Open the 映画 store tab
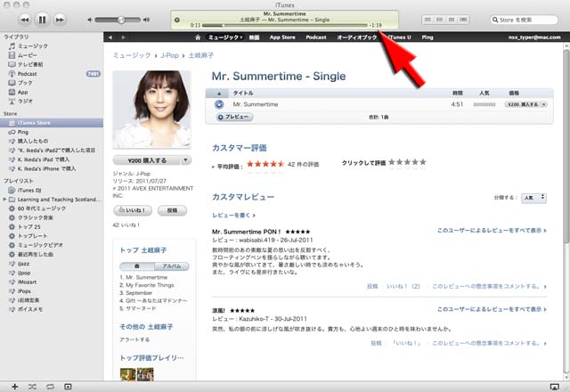The height and width of the screenshot is (392, 570). click(254, 37)
